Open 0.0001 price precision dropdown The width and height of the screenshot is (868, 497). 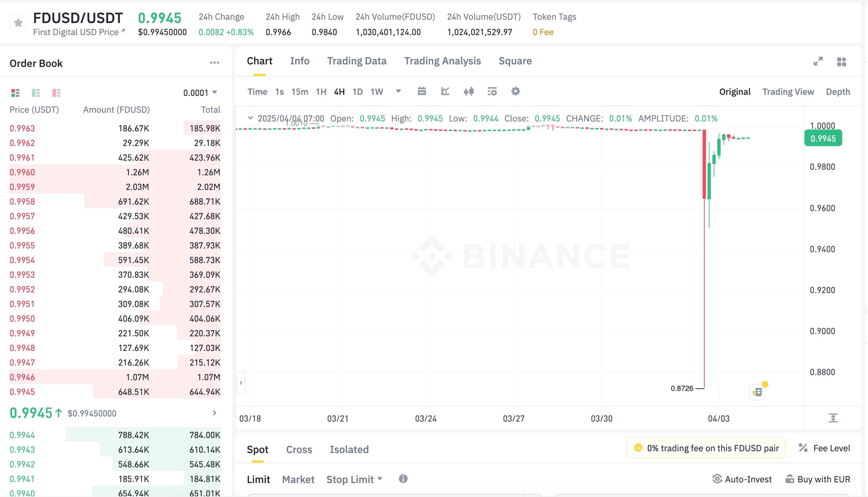(200, 93)
